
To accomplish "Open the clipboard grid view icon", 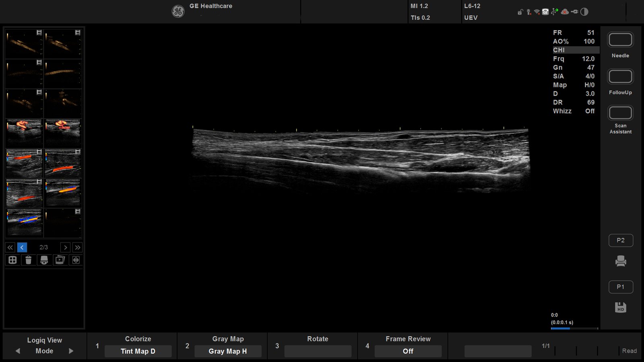I will tap(12, 260).
